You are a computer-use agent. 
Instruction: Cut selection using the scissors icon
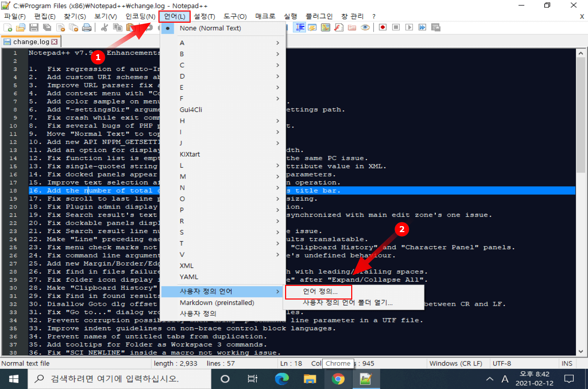pyautogui.click(x=104, y=28)
